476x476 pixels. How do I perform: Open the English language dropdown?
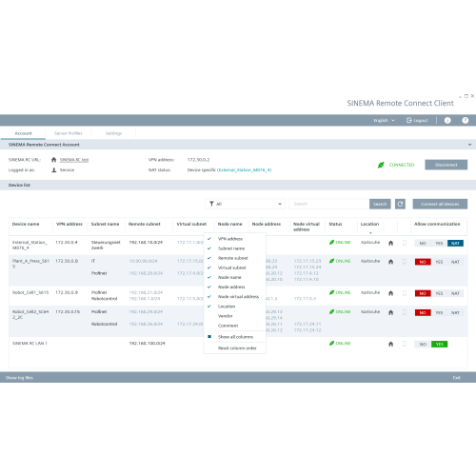click(384, 120)
